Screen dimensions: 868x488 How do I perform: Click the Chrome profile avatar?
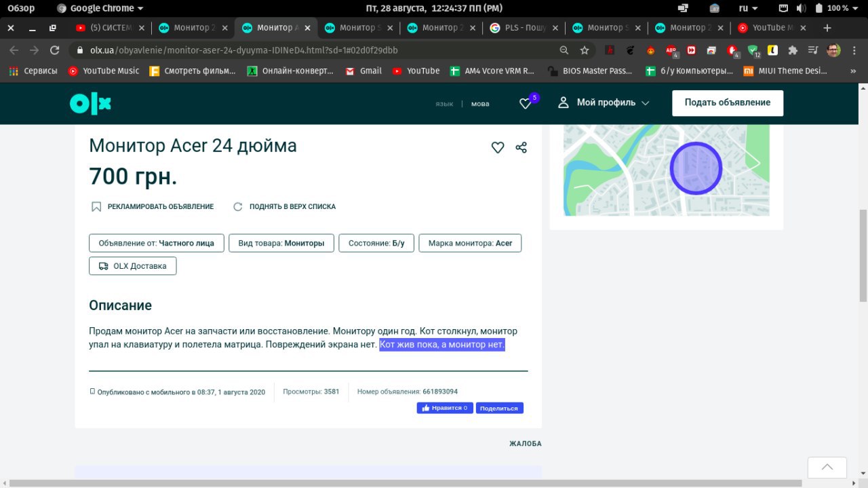(x=833, y=50)
